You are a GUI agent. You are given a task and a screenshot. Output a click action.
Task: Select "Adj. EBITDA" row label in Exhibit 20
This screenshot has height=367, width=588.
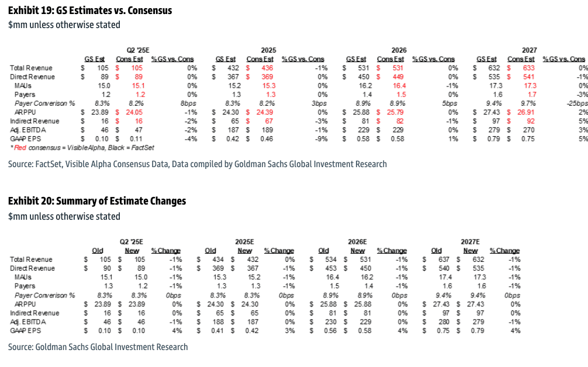click(27, 322)
